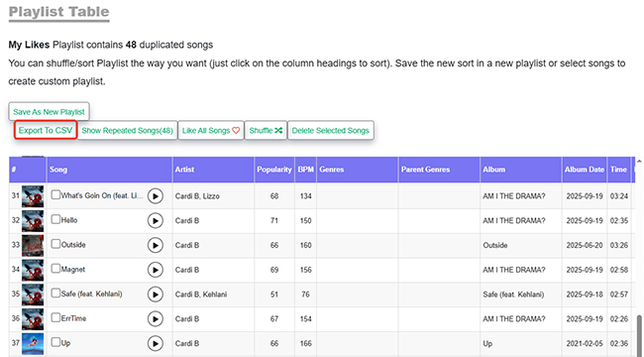Show Repeated Songs(48)
The width and height of the screenshot is (644, 357).
pyautogui.click(x=128, y=130)
